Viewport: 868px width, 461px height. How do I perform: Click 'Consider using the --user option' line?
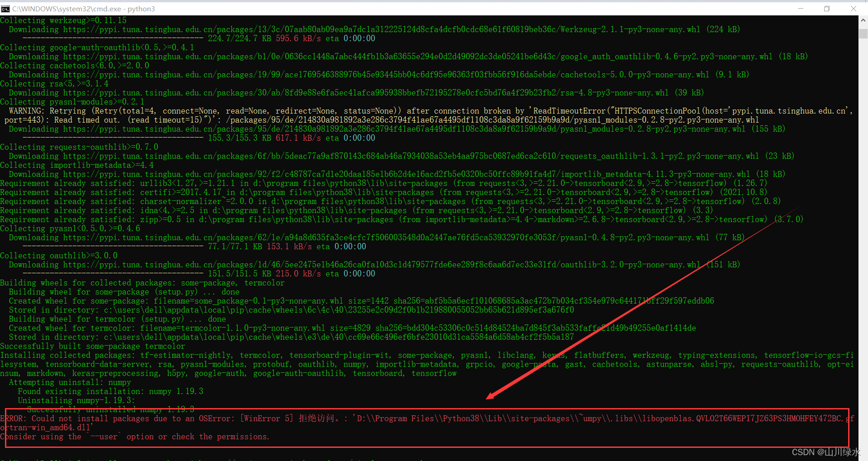coord(135,437)
